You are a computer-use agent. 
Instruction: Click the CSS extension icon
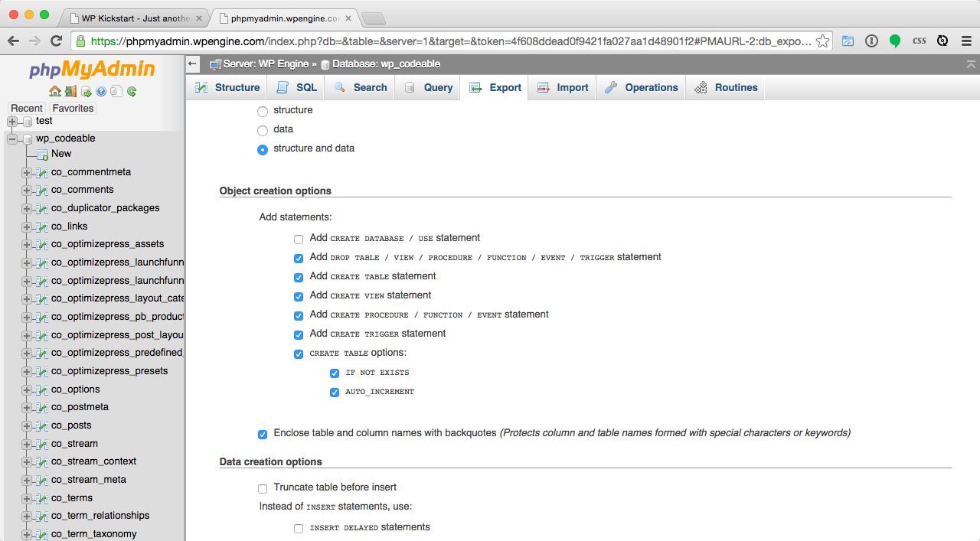pos(920,41)
